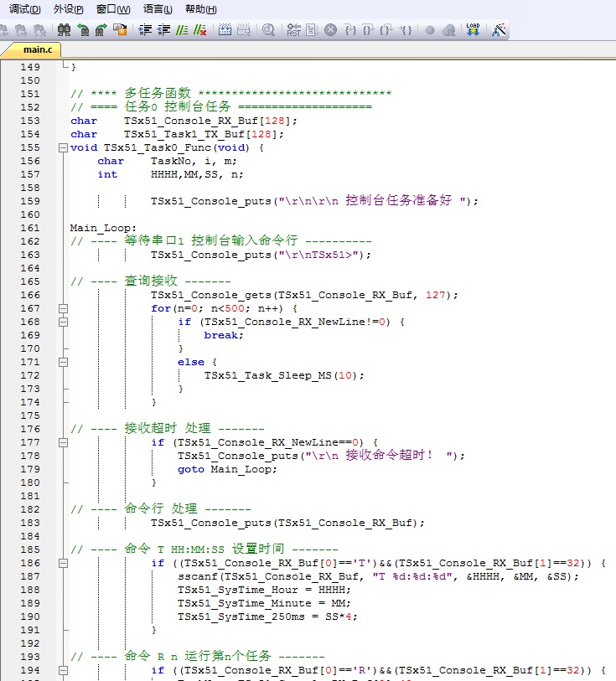
Task: Click the round stop X icon
Action: (x=330, y=30)
